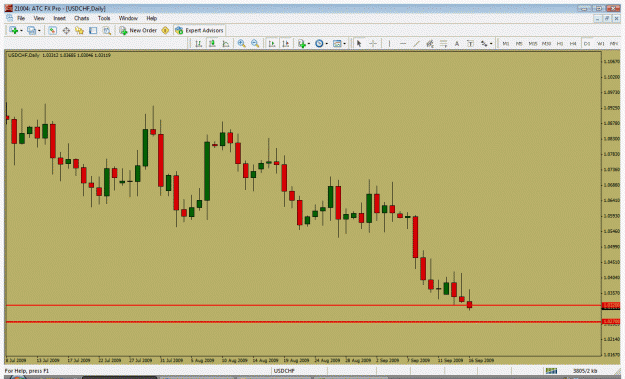The image size is (625, 379).
Task: Choose the Fibonacci Retracement tool
Action: click(x=443, y=43)
